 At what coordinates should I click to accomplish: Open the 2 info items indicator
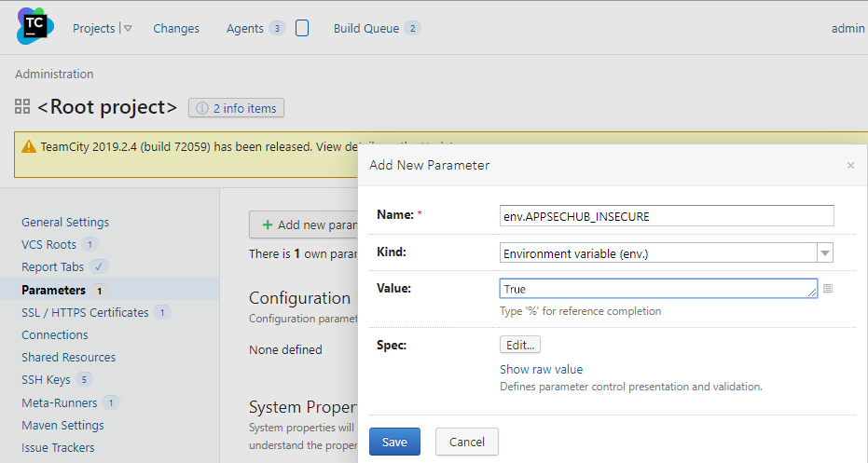tap(236, 108)
